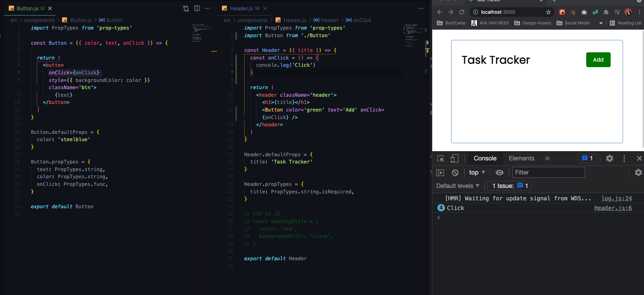Open the Extensions puzzle menu
Image resolution: width=644 pixels, height=295 pixels.
point(606,12)
